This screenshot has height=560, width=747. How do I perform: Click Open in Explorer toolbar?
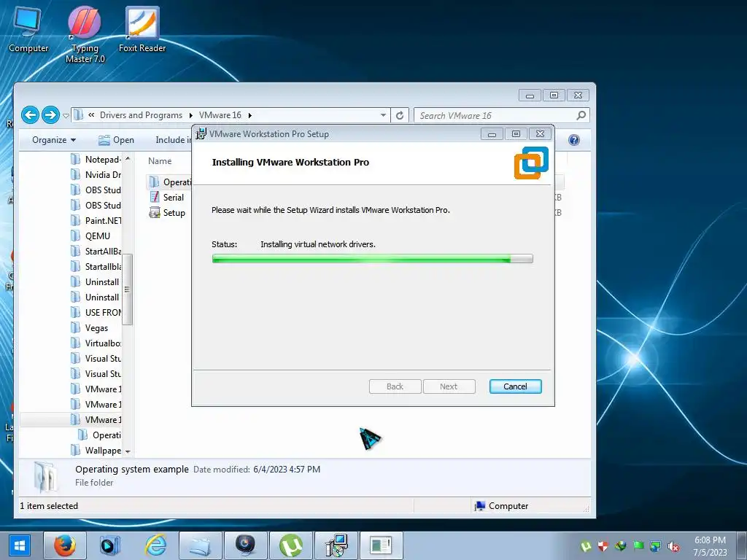click(x=116, y=140)
